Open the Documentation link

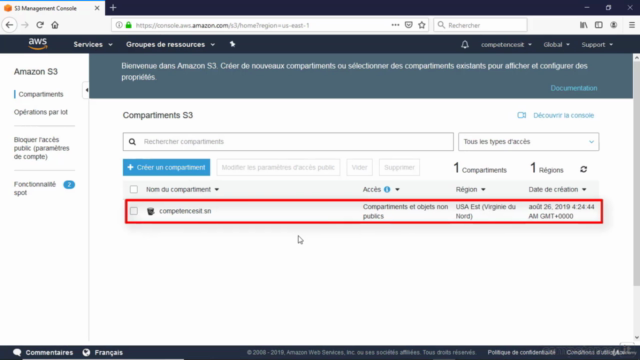click(x=573, y=88)
